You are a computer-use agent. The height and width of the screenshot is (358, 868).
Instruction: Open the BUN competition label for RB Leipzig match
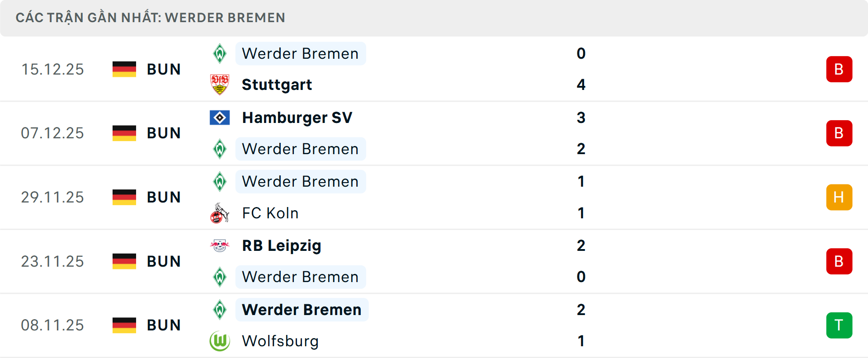coord(164,261)
